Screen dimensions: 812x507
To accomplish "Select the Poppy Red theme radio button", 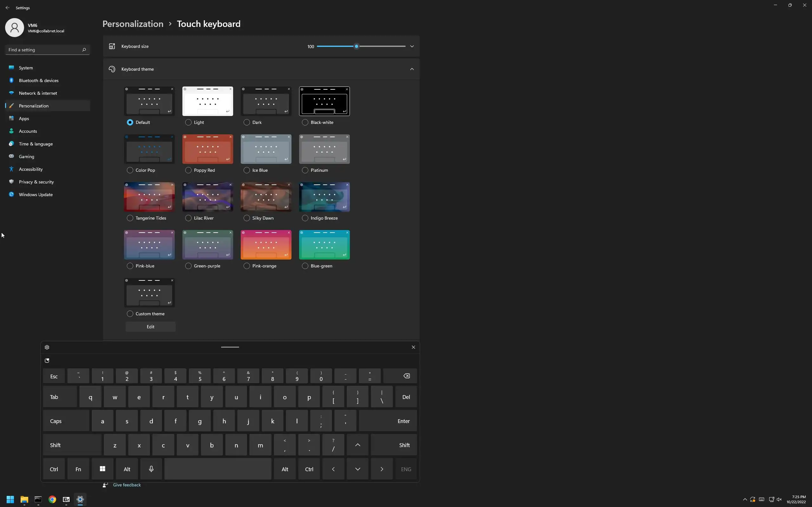I will pos(188,170).
